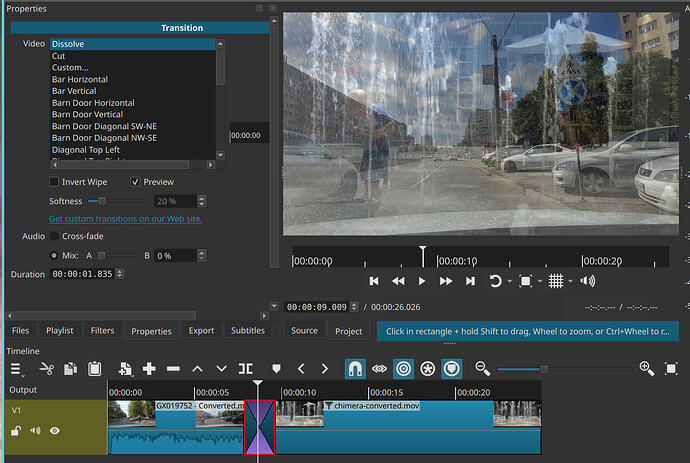Click the Lift up-arrow icon

[x=197, y=369]
